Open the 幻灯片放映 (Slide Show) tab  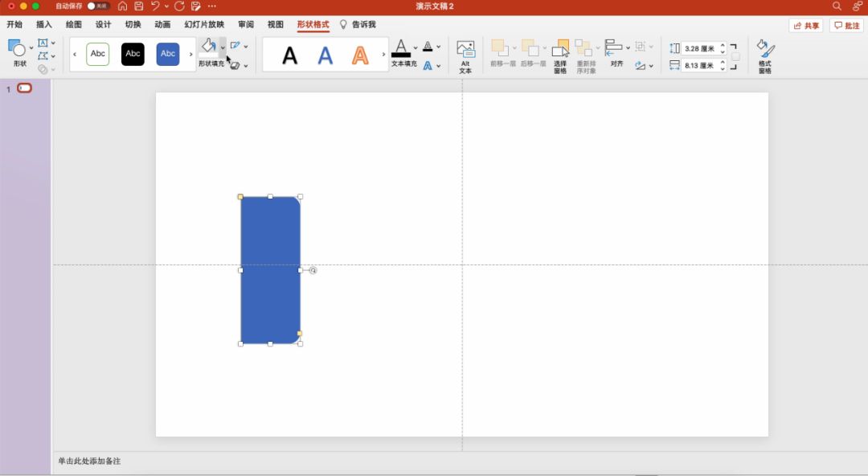click(x=204, y=24)
